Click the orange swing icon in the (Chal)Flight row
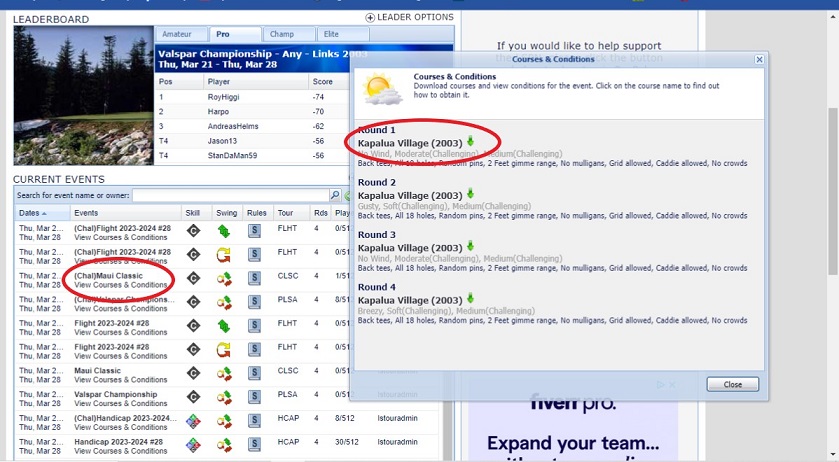This screenshot has height=462, width=839. (x=224, y=255)
